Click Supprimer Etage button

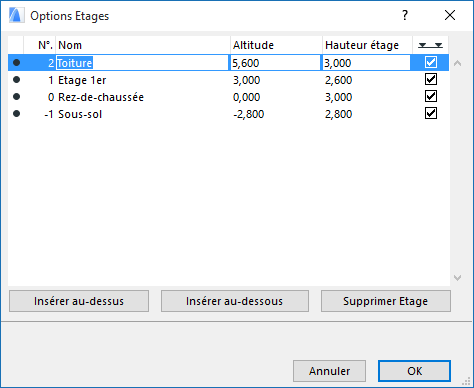pos(386,301)
